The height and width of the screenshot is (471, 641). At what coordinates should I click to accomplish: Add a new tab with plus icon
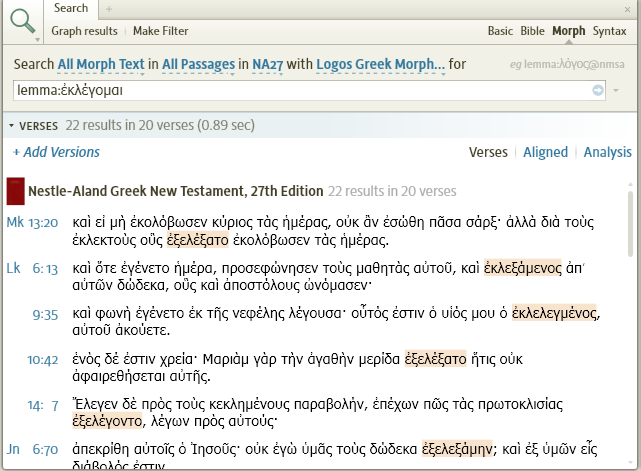tap(109, 9)
